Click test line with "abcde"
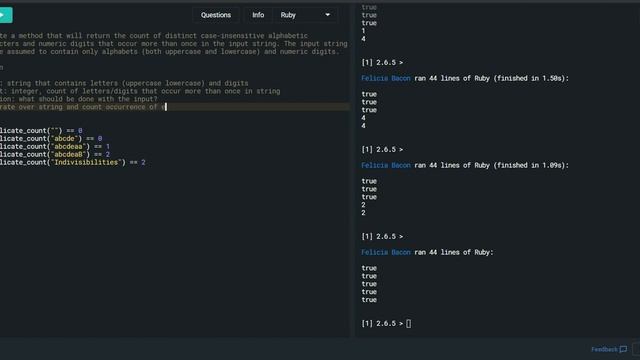The height and width of the screenshot is (360, 640). tap(51, 139)
